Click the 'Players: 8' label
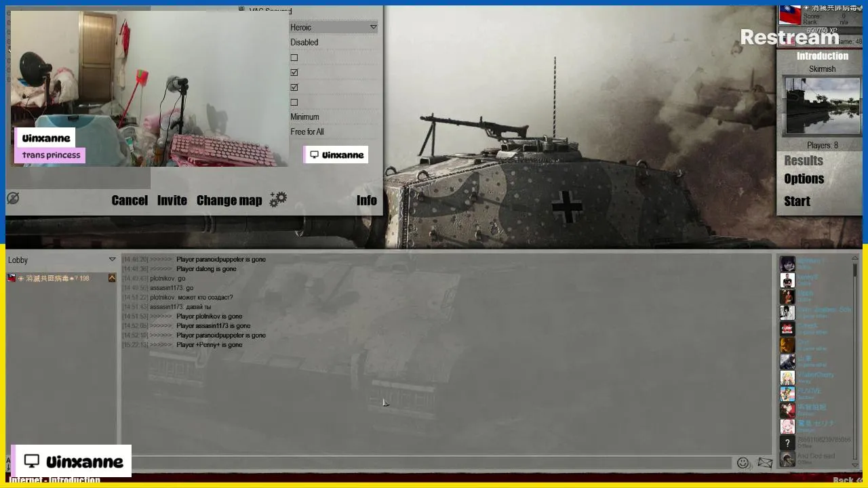Screen dimensions: 868x488 822,145
